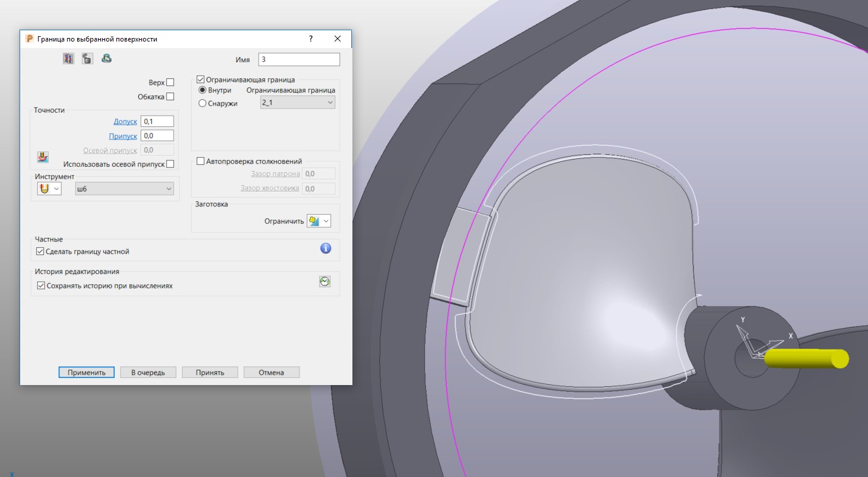Image resolution: width=868 pixels, height=477 pixels.
Task: Click the component thickness icon near Точности
Action: pyautogui.click(x=43, y=157)
